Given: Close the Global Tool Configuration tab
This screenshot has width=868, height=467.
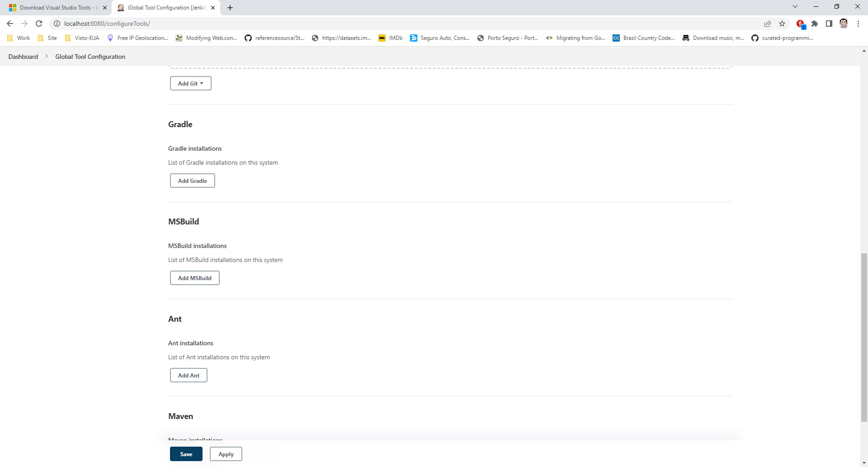Looking at the screenshot, I should point(213,8).
